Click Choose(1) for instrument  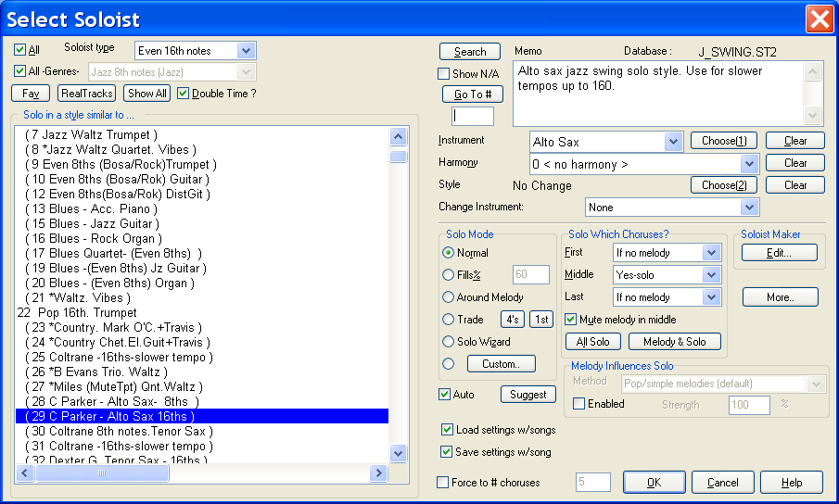[x=724, y=141]
